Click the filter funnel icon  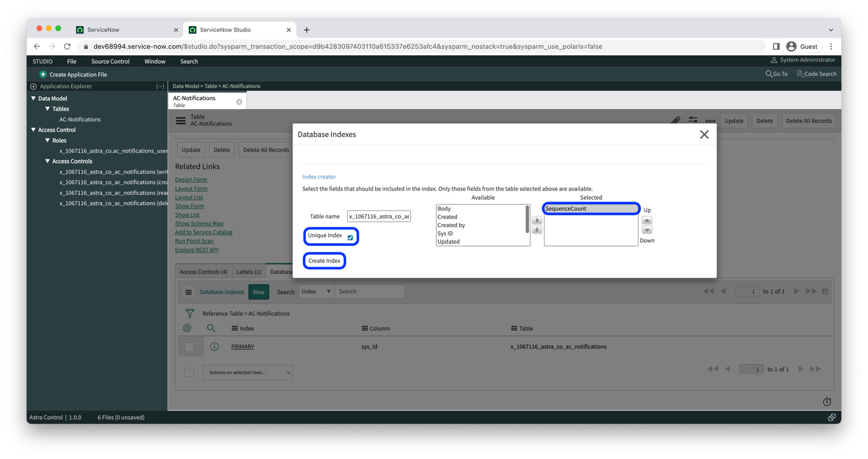pos(190,313)
